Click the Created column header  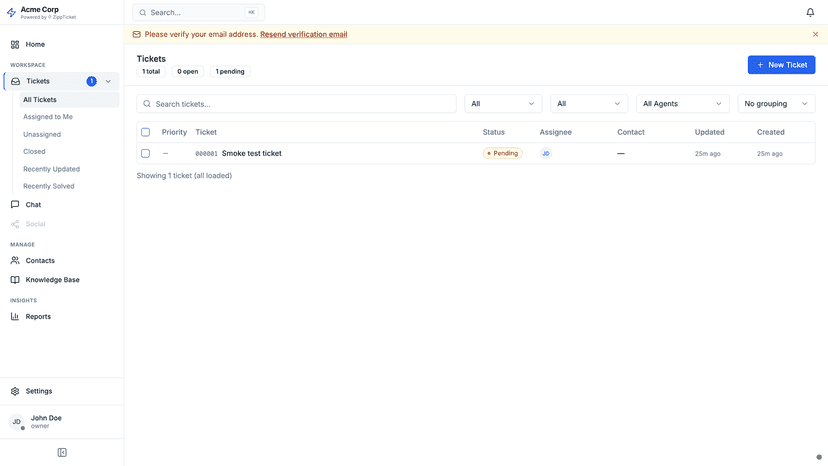(770, 132)
